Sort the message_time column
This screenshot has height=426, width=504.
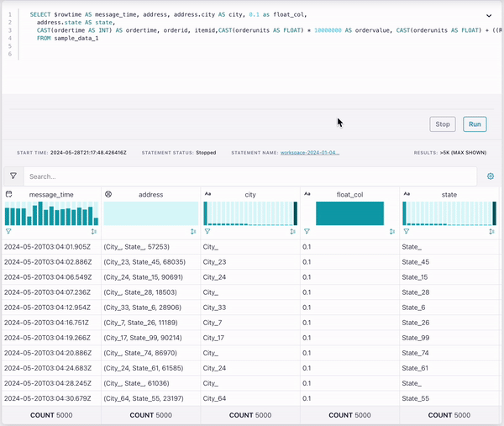tap(94, 231)
